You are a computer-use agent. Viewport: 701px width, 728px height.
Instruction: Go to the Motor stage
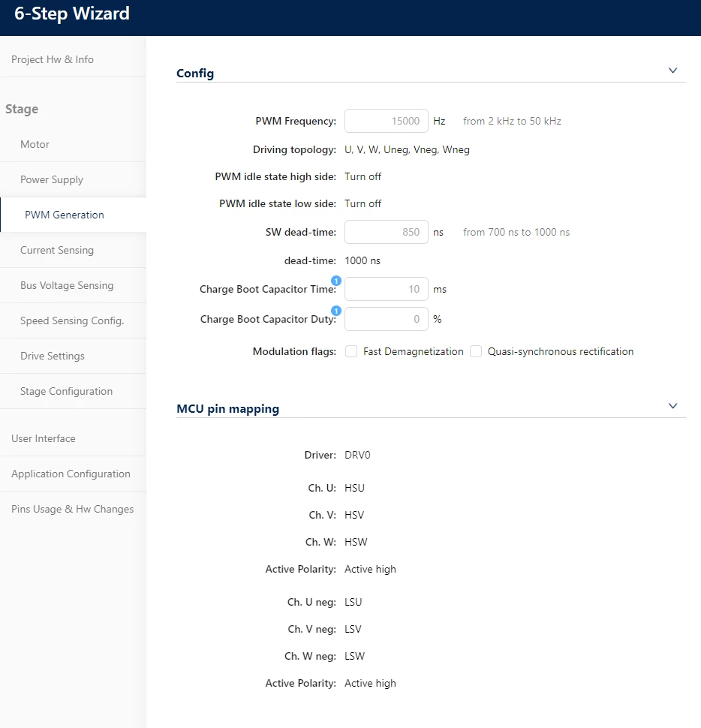[x=73, y=144]
